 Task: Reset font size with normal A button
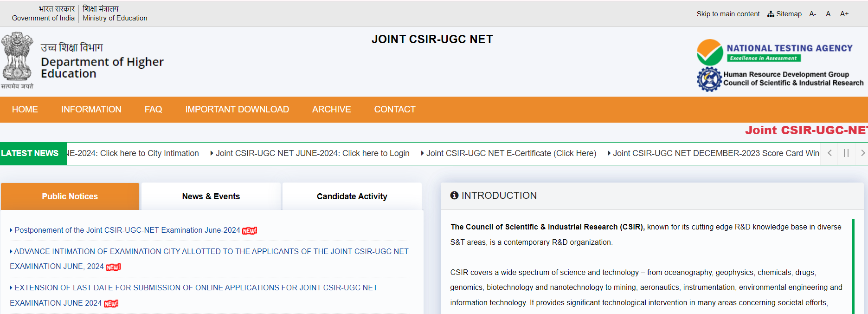pyautogui.click(x=828, y=14)
